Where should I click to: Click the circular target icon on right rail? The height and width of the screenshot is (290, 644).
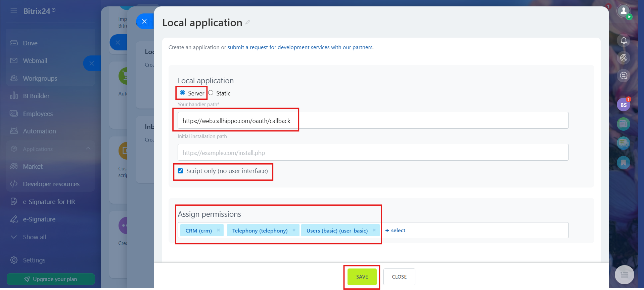[x=624, y=58]
